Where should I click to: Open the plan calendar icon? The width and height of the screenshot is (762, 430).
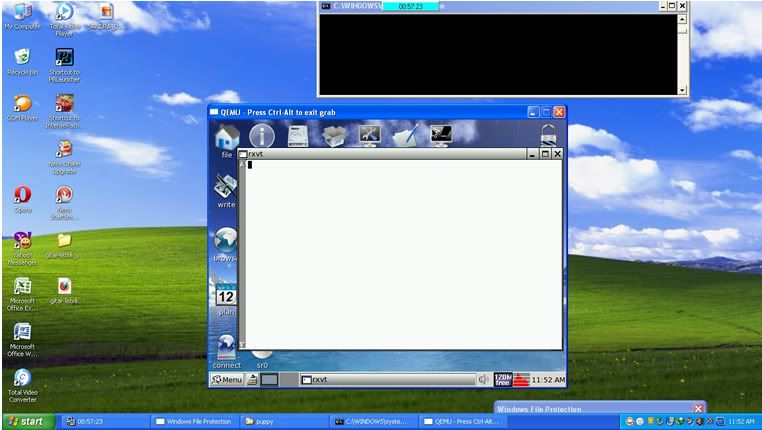coord(226,294)
